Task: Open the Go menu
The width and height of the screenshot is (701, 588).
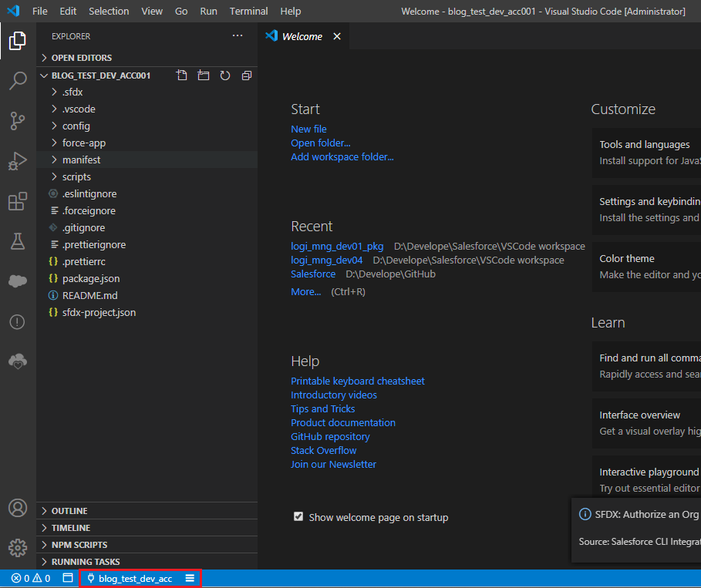Action: 181,11
